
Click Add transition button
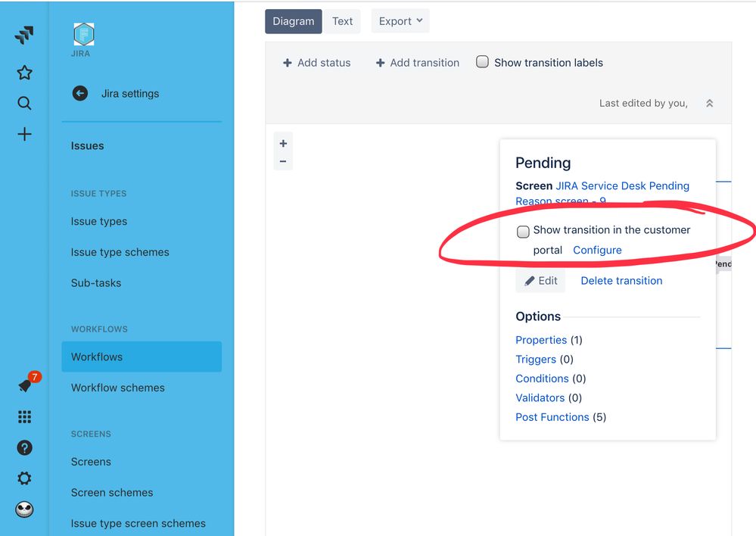point(418,63)
